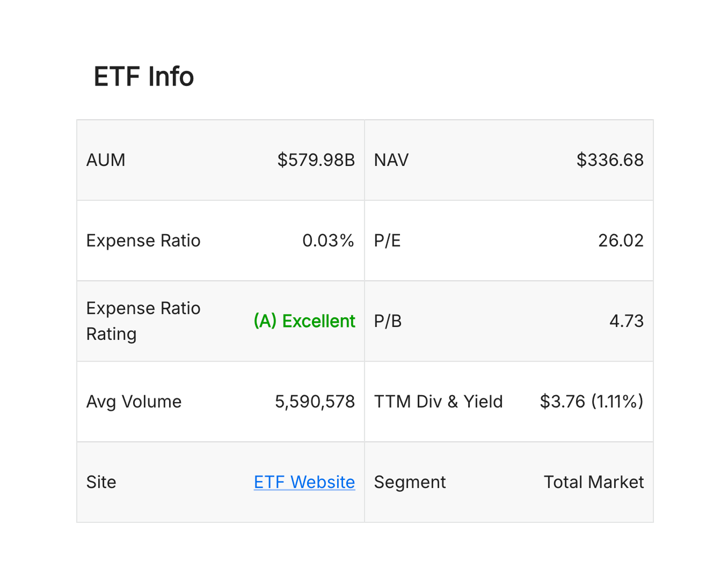The height and width of the screenshot is (569, 728).
Task: Click the P/B row label
Action: click(388, 321)
